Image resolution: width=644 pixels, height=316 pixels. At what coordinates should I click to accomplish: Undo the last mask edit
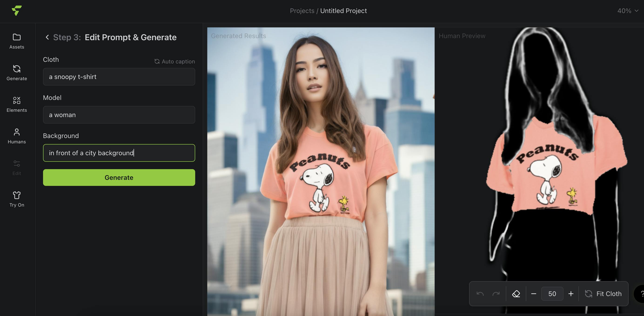pyautogui.click(x=480, y=294)
